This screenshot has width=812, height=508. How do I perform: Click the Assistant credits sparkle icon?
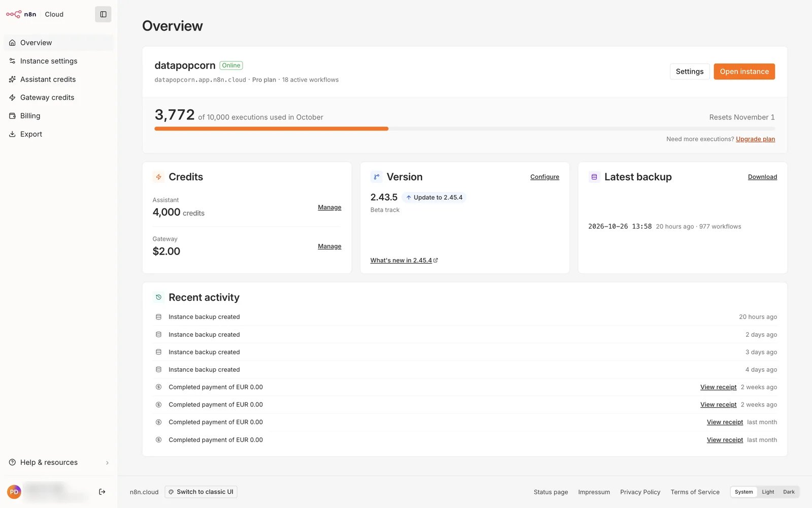(x=12, y=79)
